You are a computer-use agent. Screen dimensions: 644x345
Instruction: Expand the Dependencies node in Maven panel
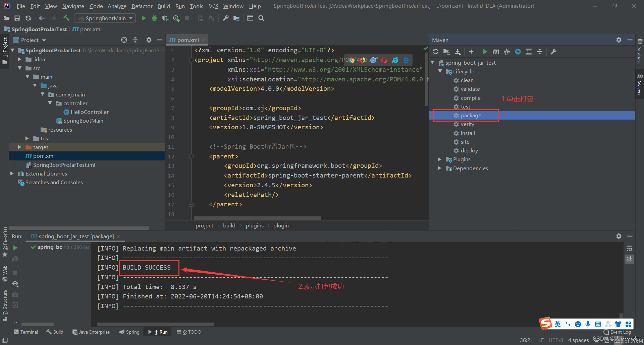(x=440, y=168)
